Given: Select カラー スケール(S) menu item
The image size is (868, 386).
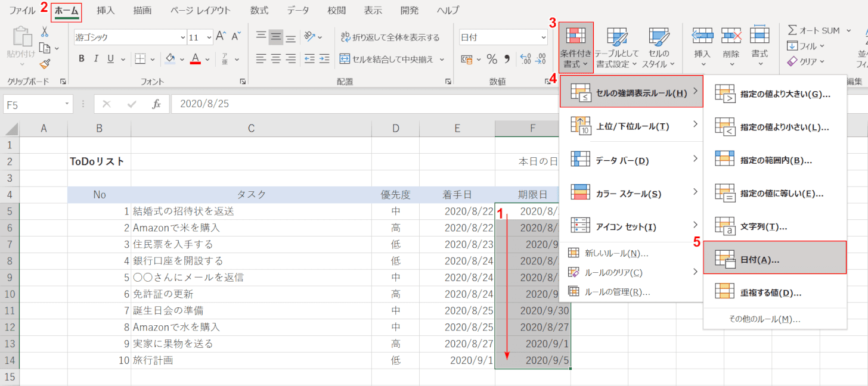Looking at the screenshot, I should 632,194.
